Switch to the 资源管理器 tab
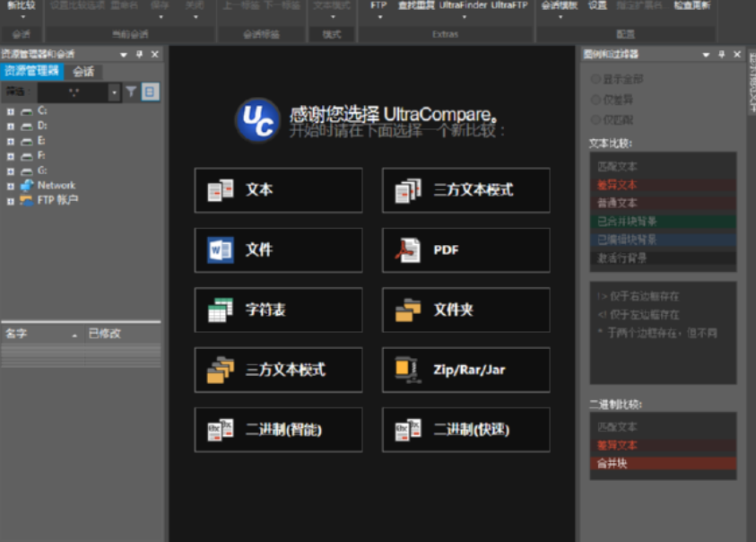 point(31,71)
